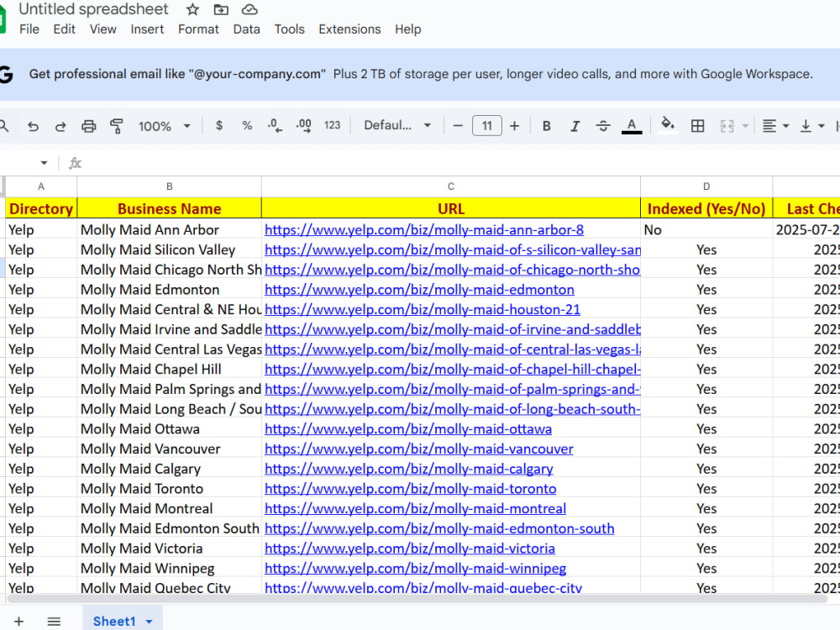Format as currency with dollar sign

218,125
